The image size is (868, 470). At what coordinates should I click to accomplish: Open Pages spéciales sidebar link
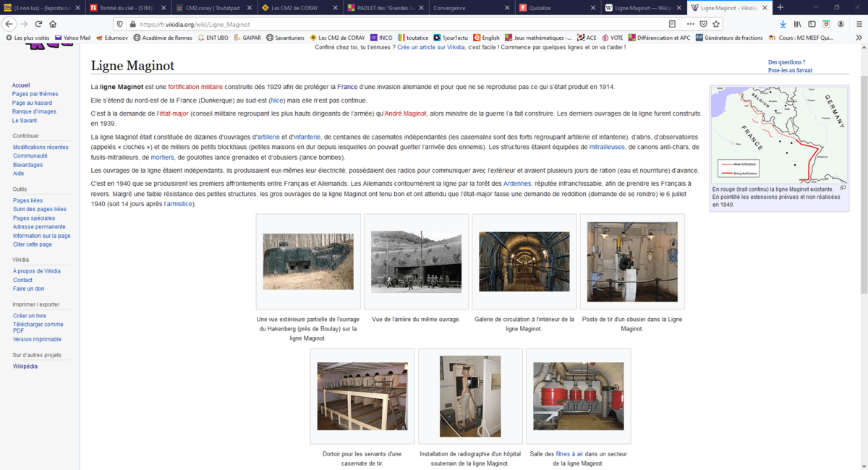(x=33, y=218)
